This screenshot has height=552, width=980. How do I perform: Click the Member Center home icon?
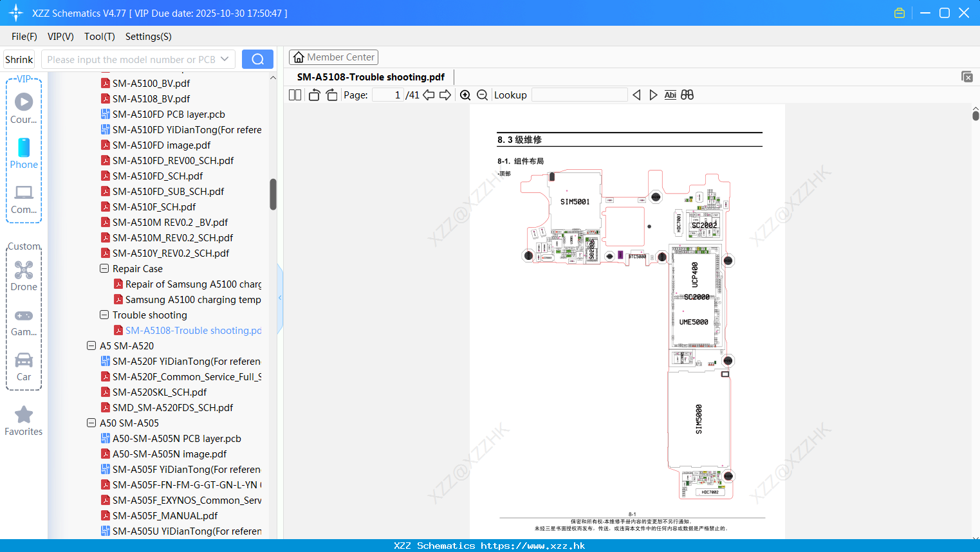click(x=299, y=57)
